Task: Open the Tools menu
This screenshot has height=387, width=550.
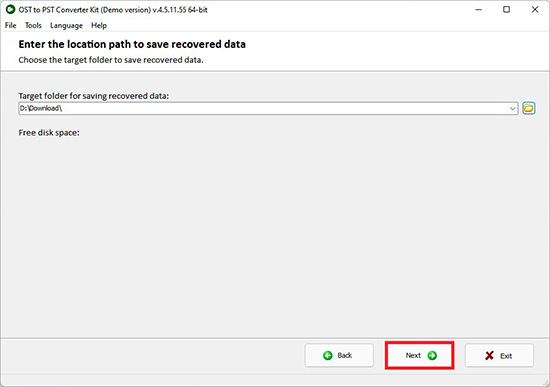Action: tap(33, 26)
